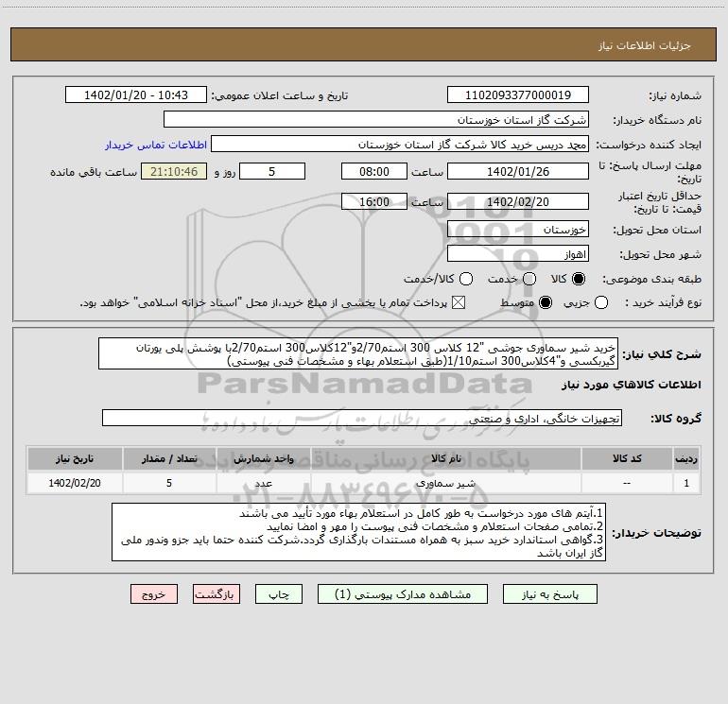
Task: Click the نام کالا column header
Action: [x=445, y=458]
